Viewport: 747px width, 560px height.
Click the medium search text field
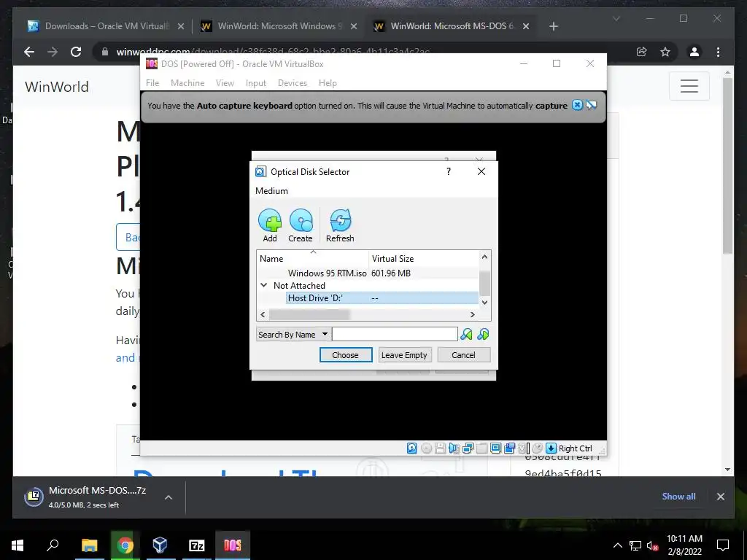pyautogui.click(x=395, y=334)
